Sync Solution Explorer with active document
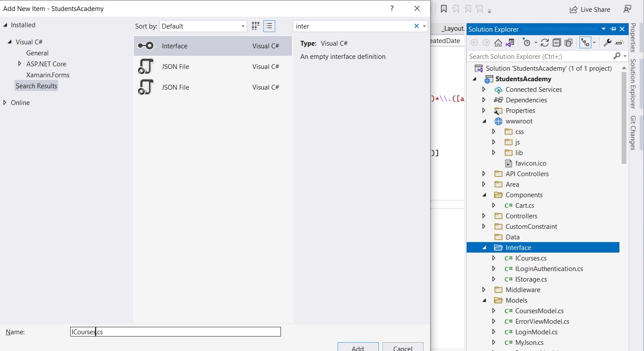The image size is (644, 351). click(545, 43)
